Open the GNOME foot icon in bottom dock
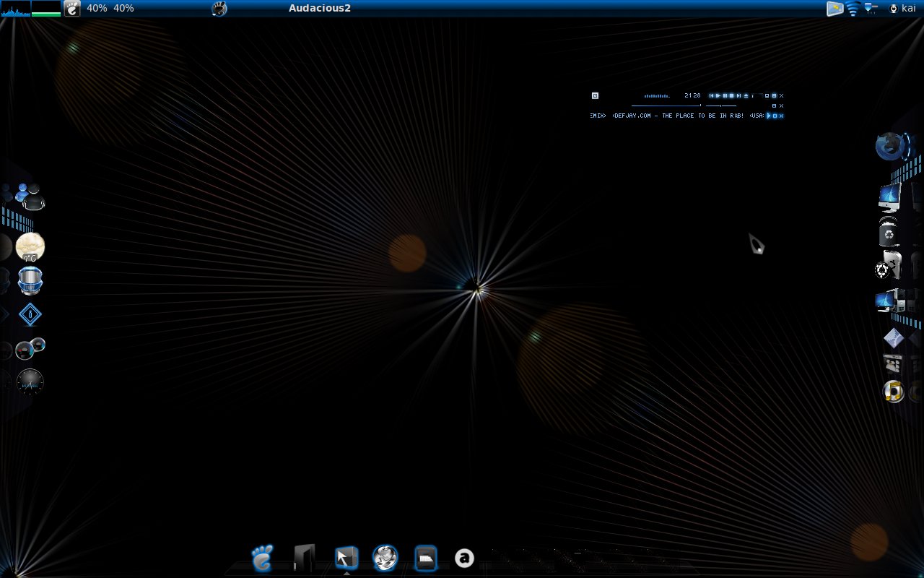This screenshot has height=578, width=924. point(262,558)
